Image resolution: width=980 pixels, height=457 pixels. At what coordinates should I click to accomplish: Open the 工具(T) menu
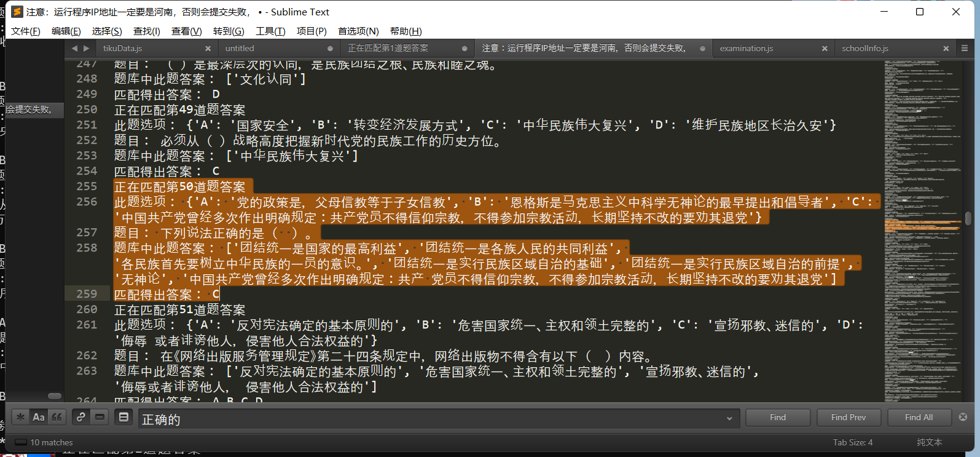coord(270,31)
